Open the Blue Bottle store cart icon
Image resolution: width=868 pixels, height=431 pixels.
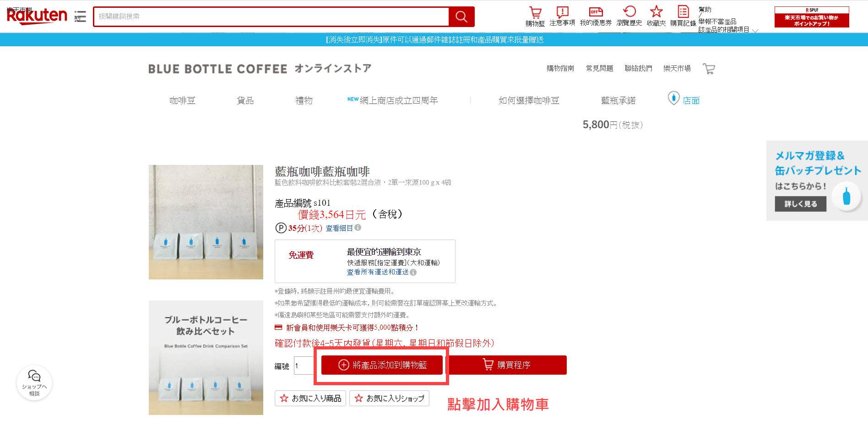(x=709, y=69)
